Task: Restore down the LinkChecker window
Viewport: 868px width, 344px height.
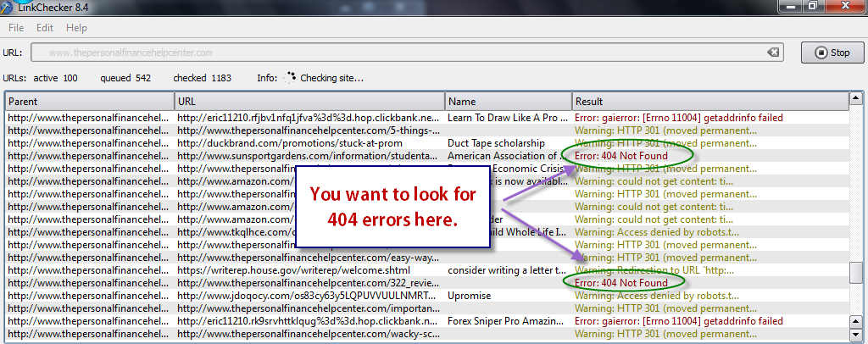Action: coord(812,6)
